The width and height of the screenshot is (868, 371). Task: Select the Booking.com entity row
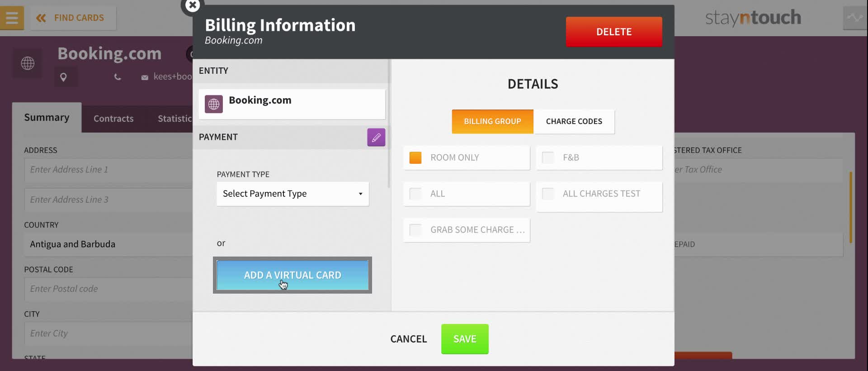point(292,104)
